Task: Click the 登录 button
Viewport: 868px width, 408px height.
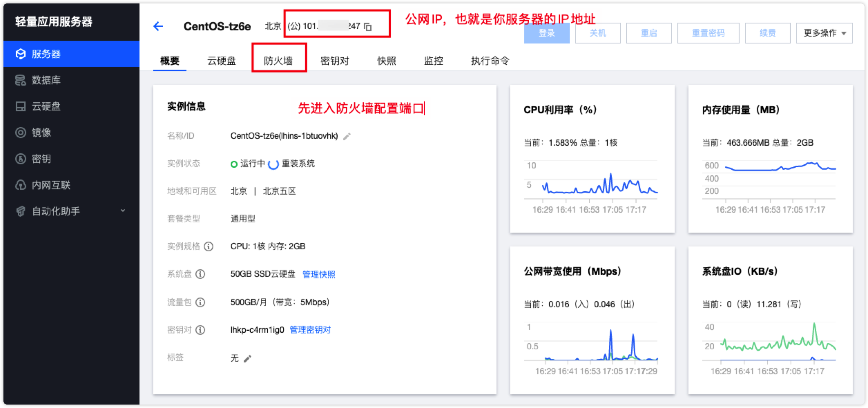Action: (547, 33)
